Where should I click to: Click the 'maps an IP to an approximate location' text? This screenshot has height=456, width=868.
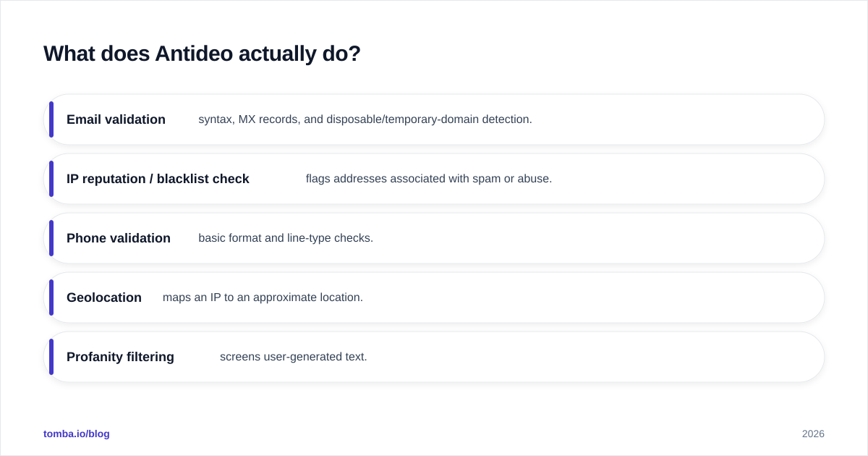pos(263,297)
